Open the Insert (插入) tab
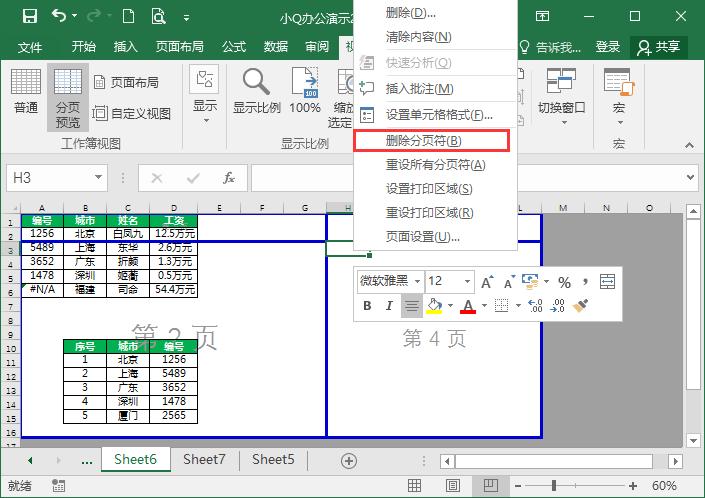Viewport: 705px width, 498px height. (x=125, y=46)
